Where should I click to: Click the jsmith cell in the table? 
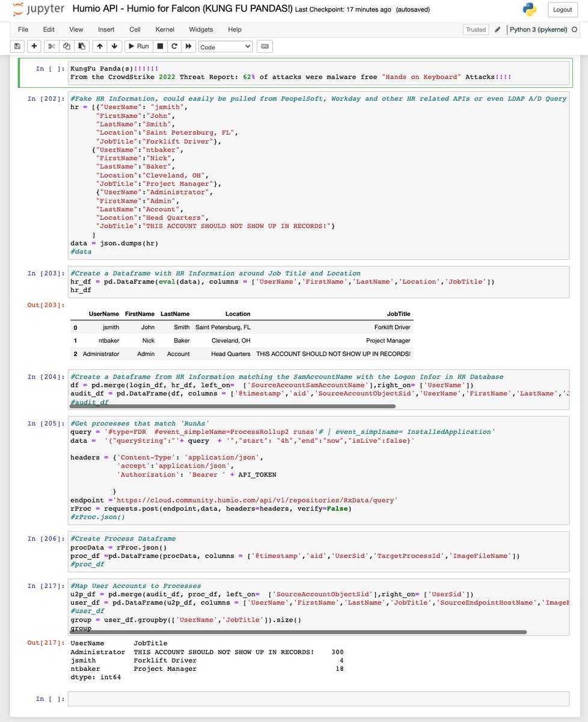tap(111, 327)
